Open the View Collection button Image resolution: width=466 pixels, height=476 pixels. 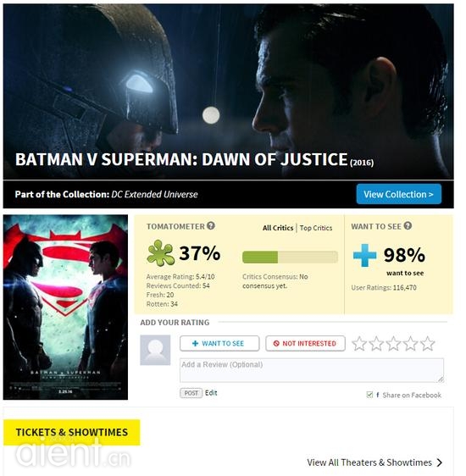point(398,194)
